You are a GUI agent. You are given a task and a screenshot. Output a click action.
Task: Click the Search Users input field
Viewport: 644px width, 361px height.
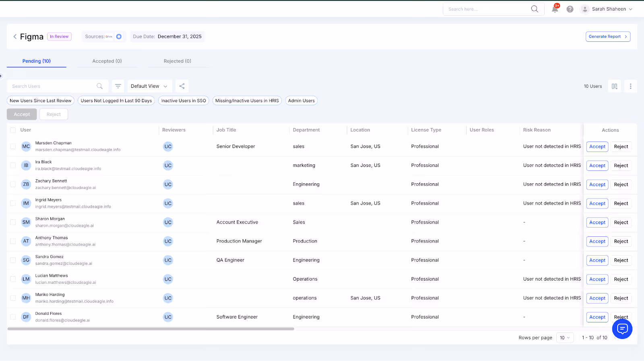(58, 86)
